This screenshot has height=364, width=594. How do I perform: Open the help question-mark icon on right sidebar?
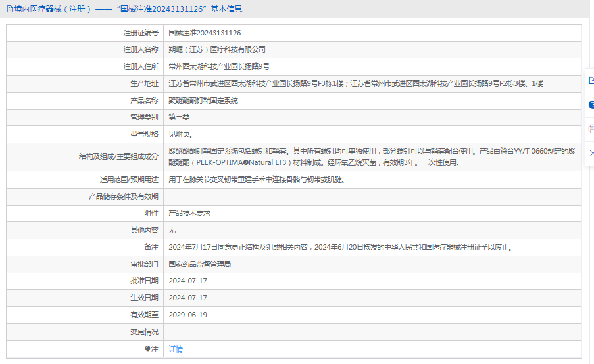coord(591,105)
